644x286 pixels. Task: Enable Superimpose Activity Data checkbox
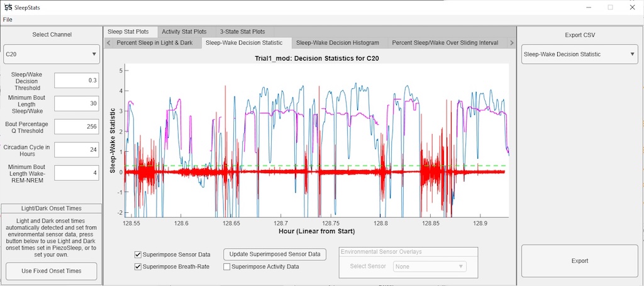point(227,266)
